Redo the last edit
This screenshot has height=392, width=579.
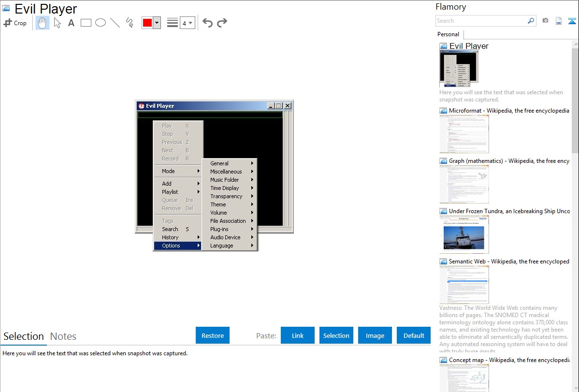click(222, 23)
